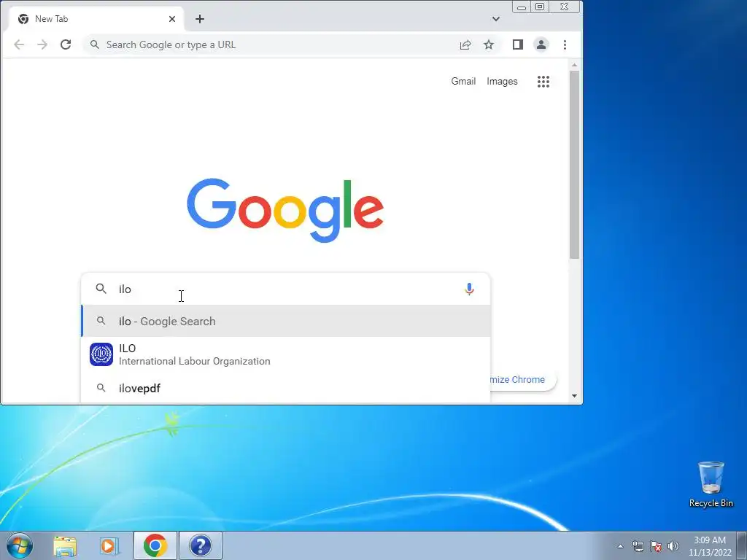This screenshot has height=560, width=747.
Task: Open the profile avatar menu
Action: 541,44
